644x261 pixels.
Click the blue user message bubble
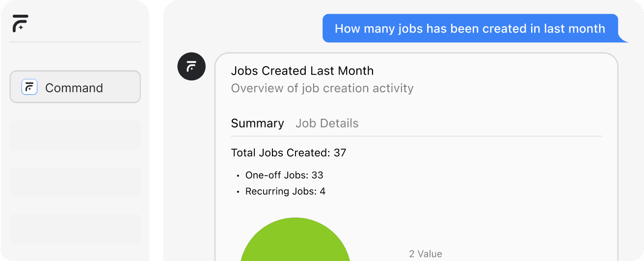[470, 28]
